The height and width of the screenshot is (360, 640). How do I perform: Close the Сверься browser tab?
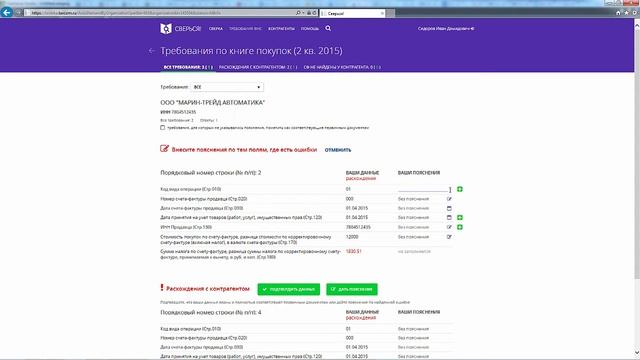[x=382, y=13]
